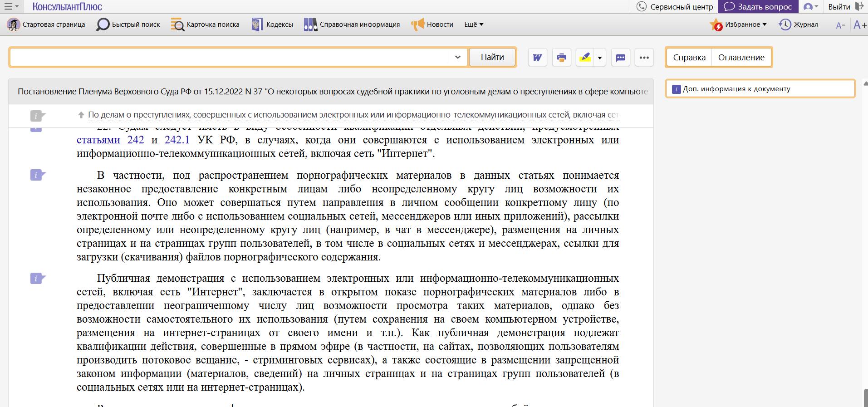Click the Карточка поиска icon
The height and width of the screenshot is (407, 868).
(177, 25)
